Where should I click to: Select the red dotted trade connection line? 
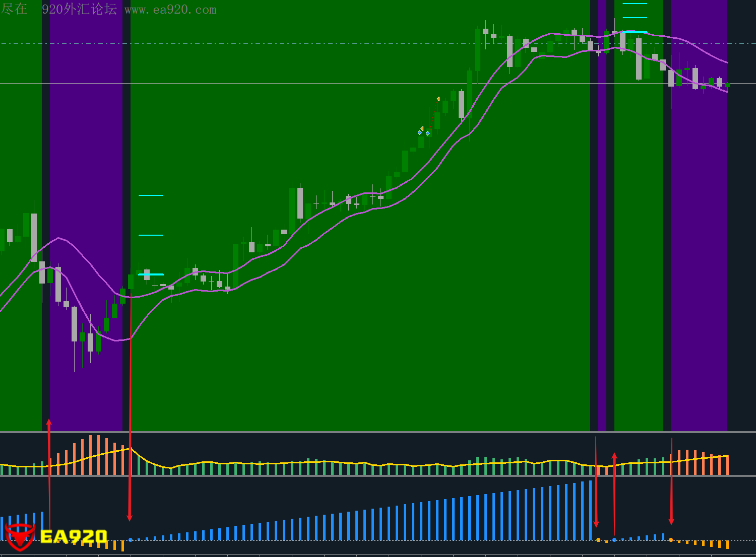coord(433,116)
